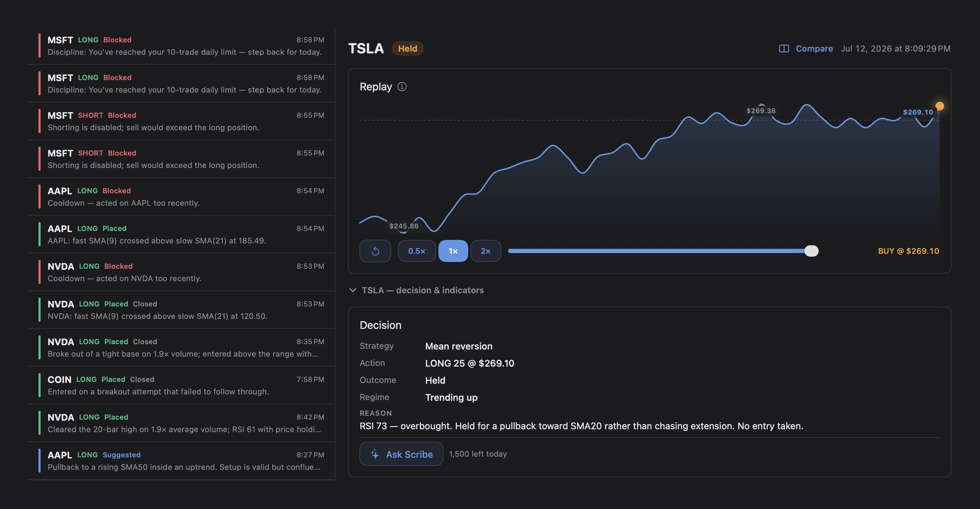Switch replay speed to 2×

tap(485, 251)
